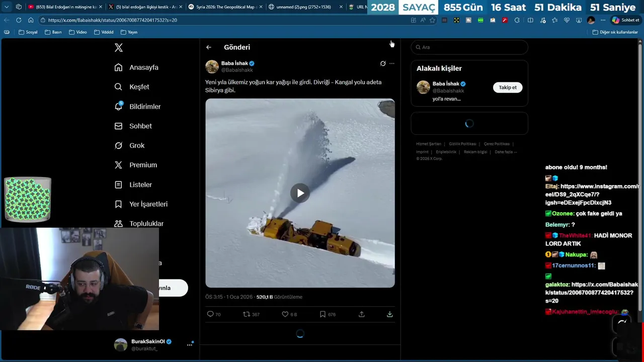Click the Grok explain icon on the post

pos(383,63)
